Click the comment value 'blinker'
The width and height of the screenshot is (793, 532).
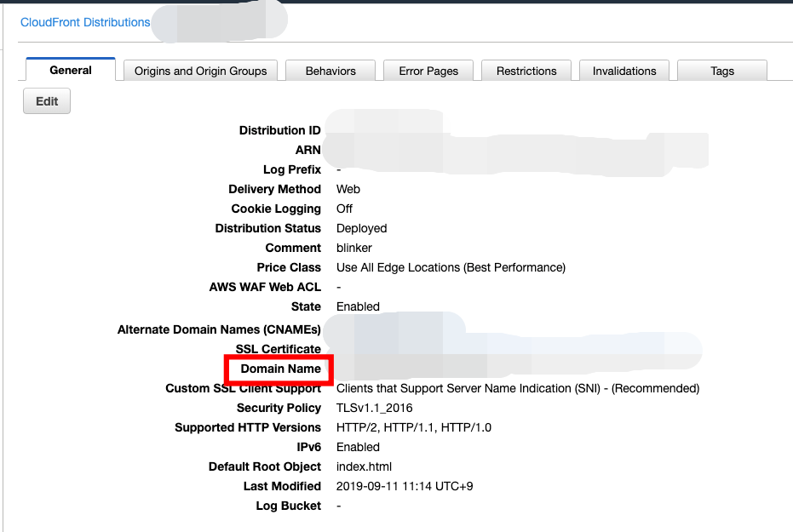pos(354,248)
